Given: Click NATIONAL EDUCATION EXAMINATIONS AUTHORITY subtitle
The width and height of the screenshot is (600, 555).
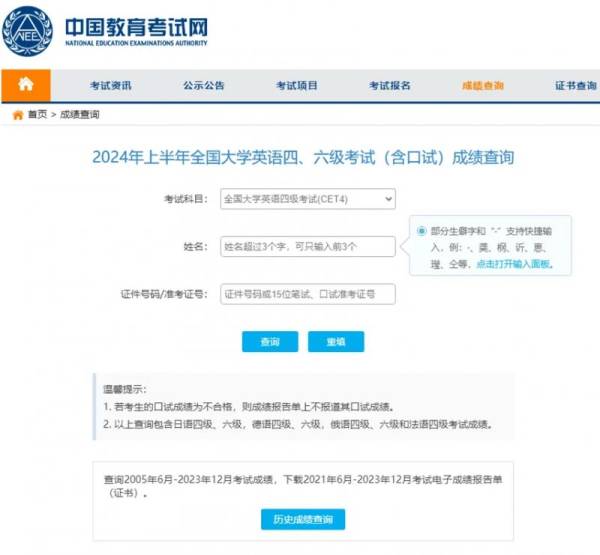Looking at the screenshot, I should (x=136, y=43).
